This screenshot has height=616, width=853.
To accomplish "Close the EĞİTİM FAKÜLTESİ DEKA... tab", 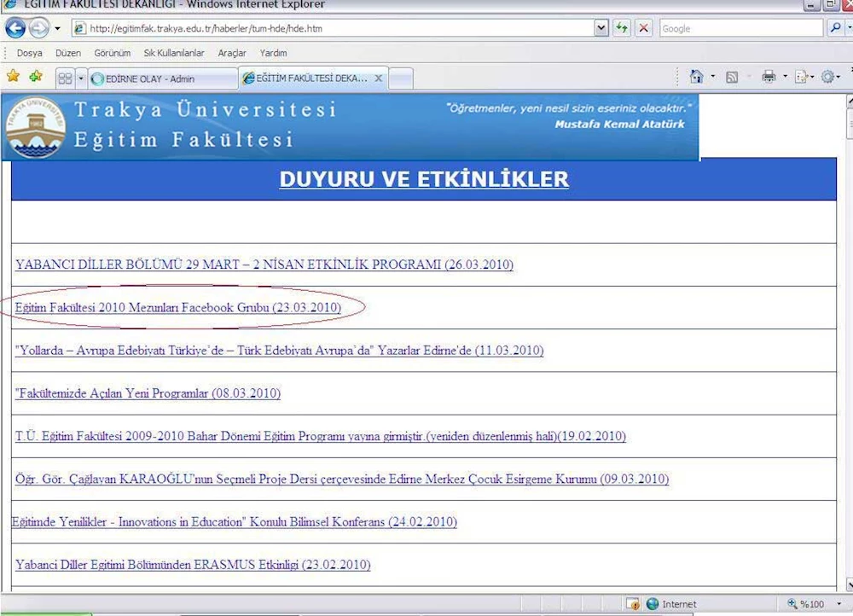I will click(379, 78).
